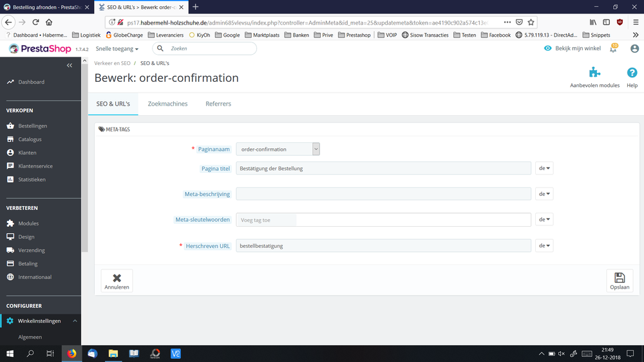644x362 pixels.
Task: Switch to Bestelling afronden tab
Action: tap(46, 7)
